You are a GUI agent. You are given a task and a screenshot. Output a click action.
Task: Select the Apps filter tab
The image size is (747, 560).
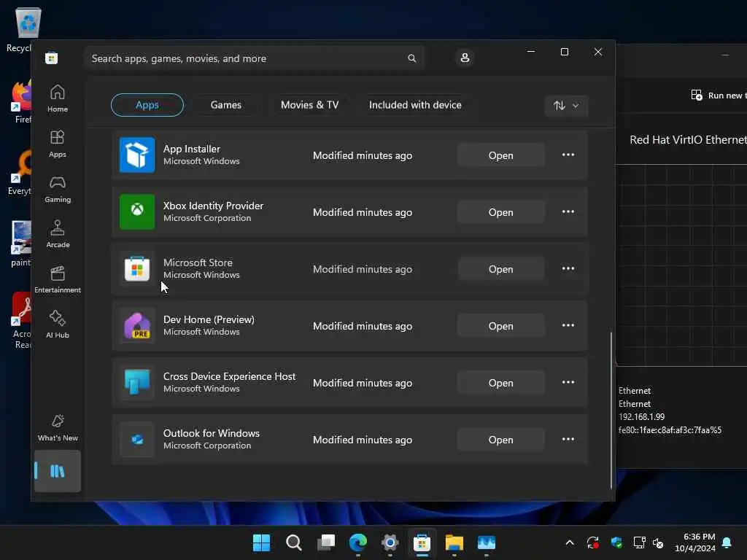point(147,105)
